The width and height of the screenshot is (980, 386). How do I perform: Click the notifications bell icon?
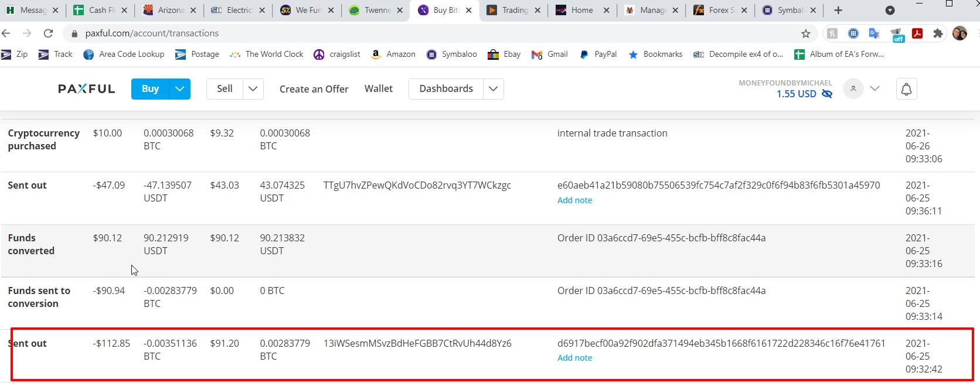point(906,89)
